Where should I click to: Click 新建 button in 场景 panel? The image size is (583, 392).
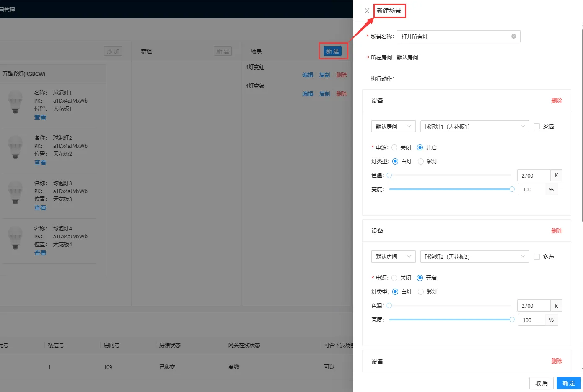coord(333,51)
